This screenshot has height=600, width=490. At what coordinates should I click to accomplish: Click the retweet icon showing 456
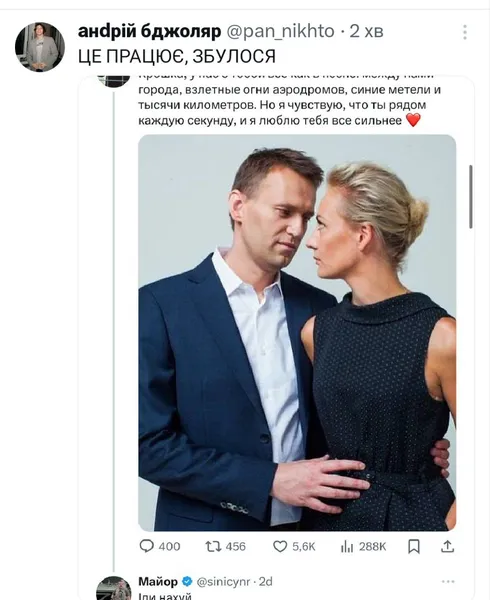point(213,546)
